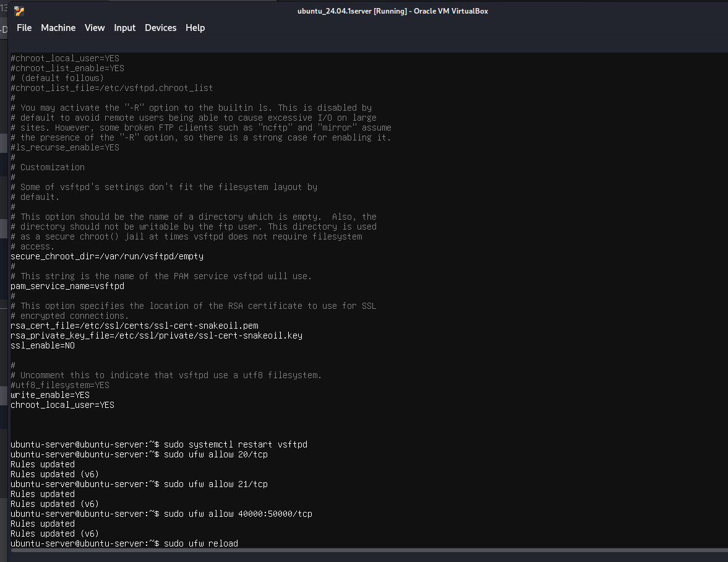Click the '# Customization' comment line
The width and height of the screenshot is (728, 562).
point(48,167)
